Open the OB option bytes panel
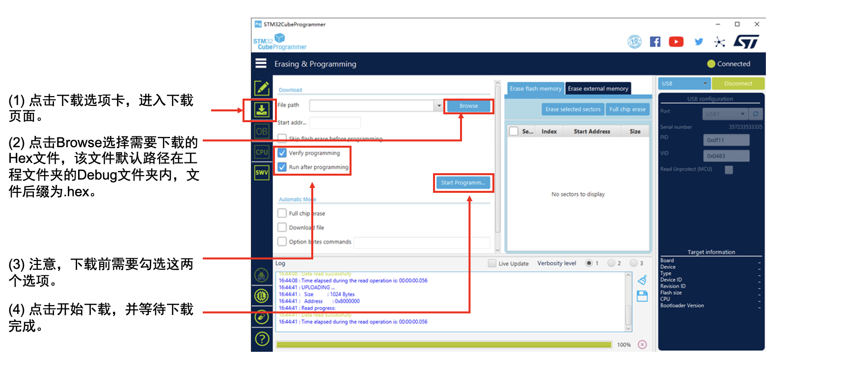Viewport: 868px width, 367px height. pyautogui.click(x=262, y=131)
